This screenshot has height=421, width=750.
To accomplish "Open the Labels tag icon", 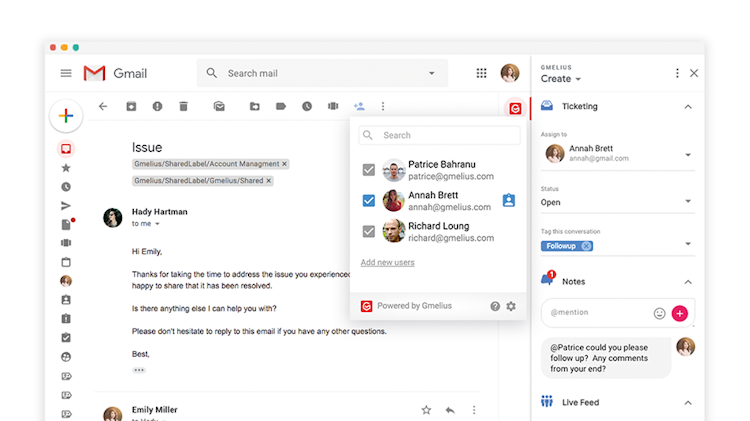I will (x=281, y=106).
